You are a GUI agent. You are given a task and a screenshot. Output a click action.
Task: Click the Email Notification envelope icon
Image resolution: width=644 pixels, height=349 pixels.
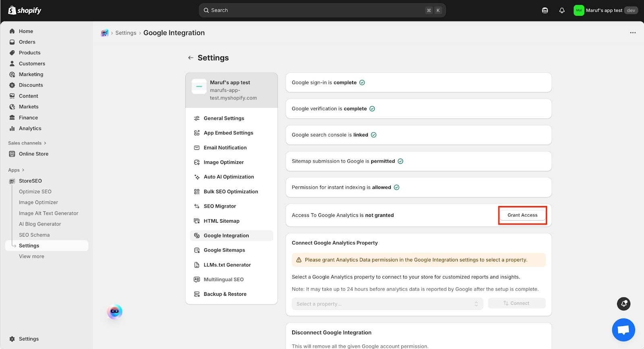click(197, 148)
